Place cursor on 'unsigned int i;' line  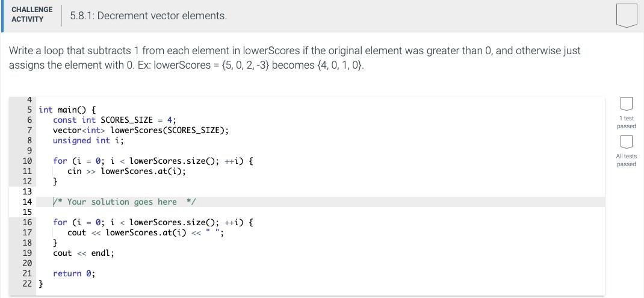(x=88, y=141)
